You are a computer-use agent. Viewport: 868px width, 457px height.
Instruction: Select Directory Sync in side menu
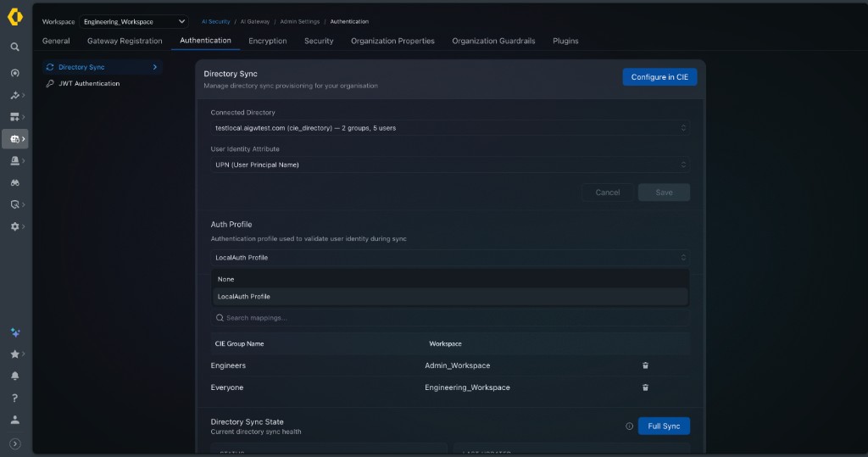[103, 67]
